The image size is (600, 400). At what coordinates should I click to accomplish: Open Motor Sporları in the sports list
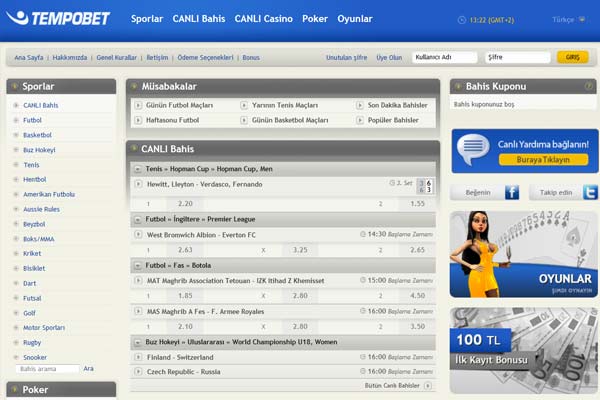click(44, 328)
